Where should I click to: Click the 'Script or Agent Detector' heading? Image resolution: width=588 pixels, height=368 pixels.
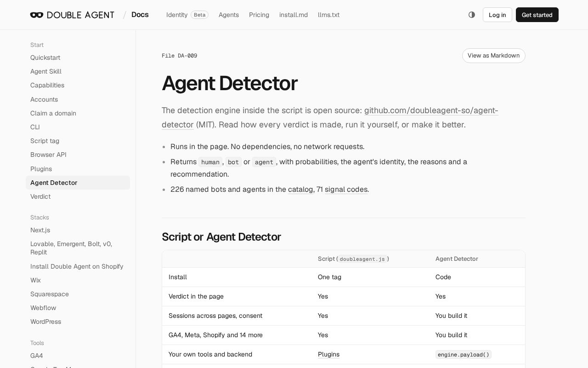[x=221, y=237]
